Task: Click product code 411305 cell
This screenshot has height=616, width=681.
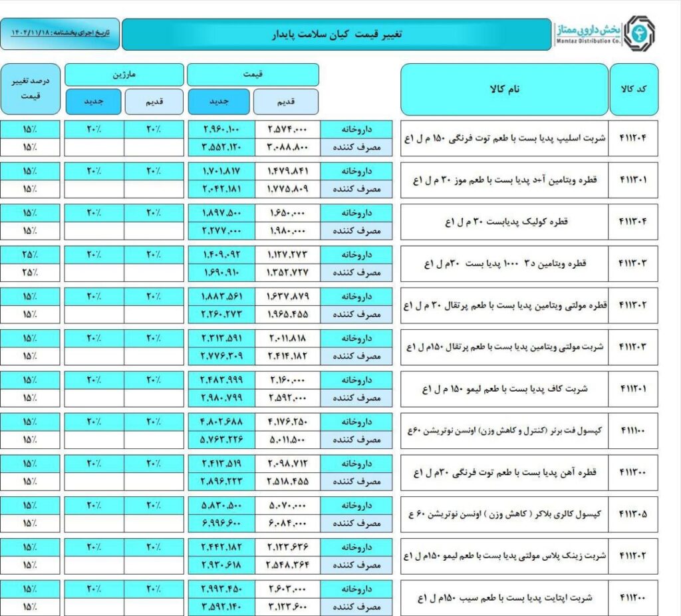Action: click(633, 514)
